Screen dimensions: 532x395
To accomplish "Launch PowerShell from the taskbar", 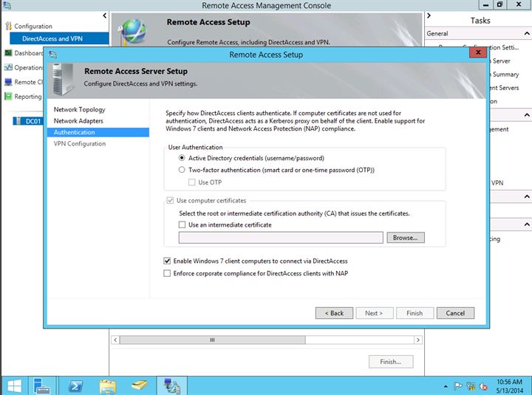I will click(75, 386).
